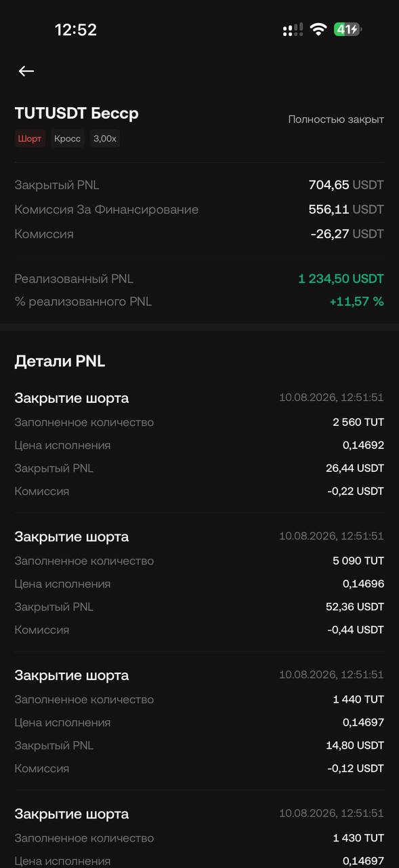Open the 1 440 TUT closing entry
The image size is (399, 868).
point(199,722)
